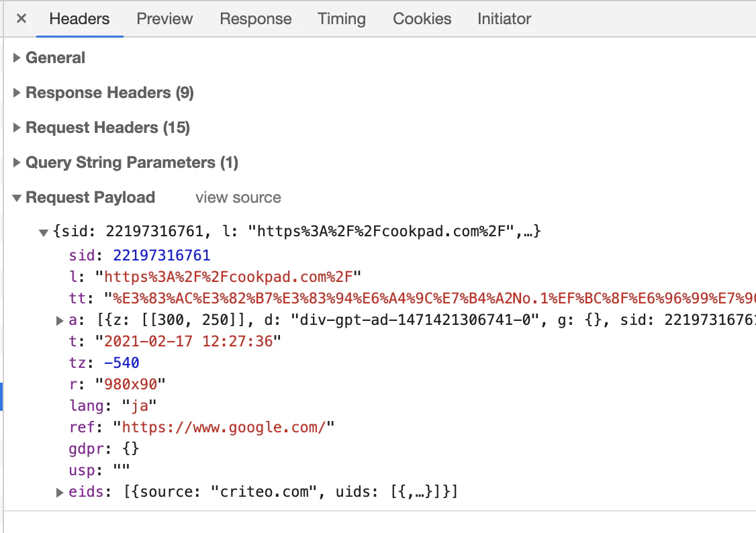This screenshot has height=533, width=756.
Task: Click the encoded tt string value
Action: (x=434, y=298)
